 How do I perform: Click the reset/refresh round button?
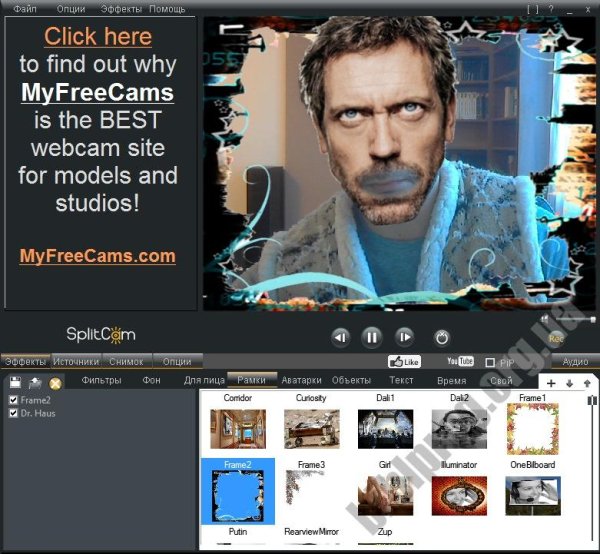pyautogui.click(x=442, y=338)
